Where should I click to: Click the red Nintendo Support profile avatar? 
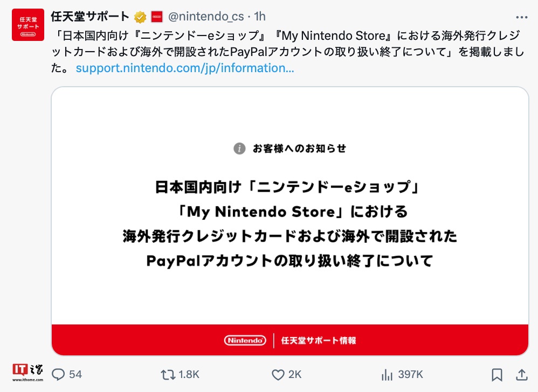pos(27,24)
